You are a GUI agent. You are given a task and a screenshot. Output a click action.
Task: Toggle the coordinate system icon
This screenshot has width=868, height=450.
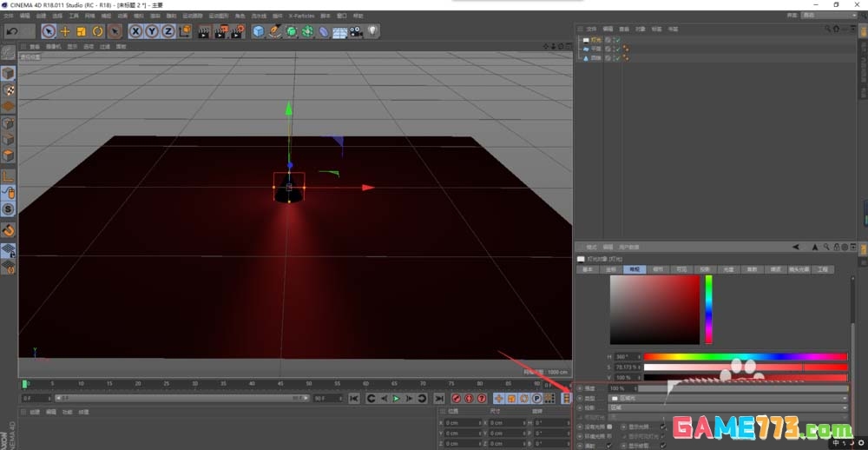[185, 31]
